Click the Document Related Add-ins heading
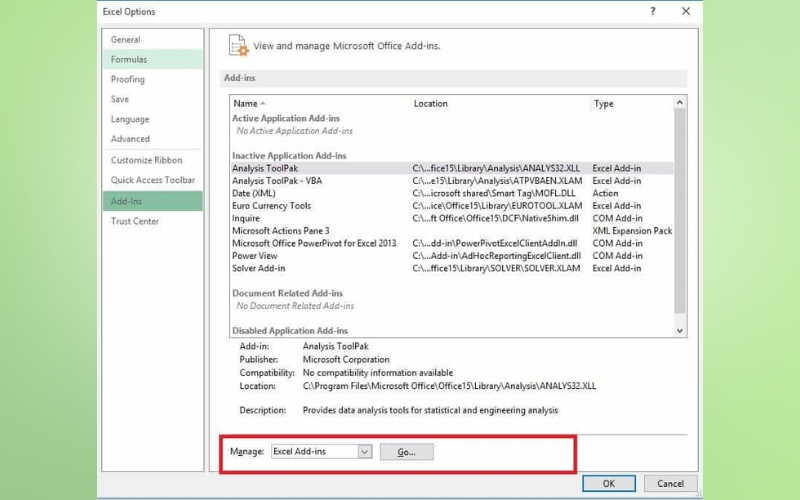The image size is (800, 500). pos(287,293)
